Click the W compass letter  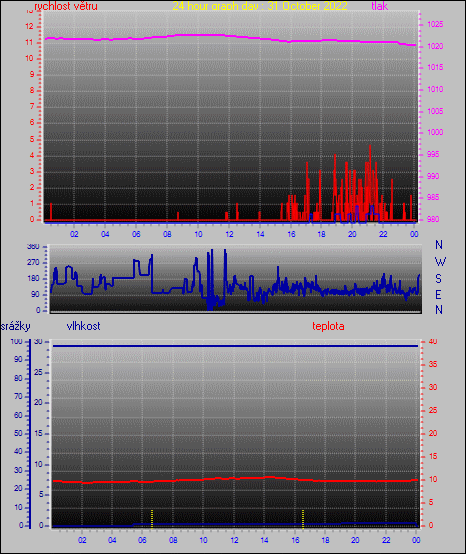point(440,262)
